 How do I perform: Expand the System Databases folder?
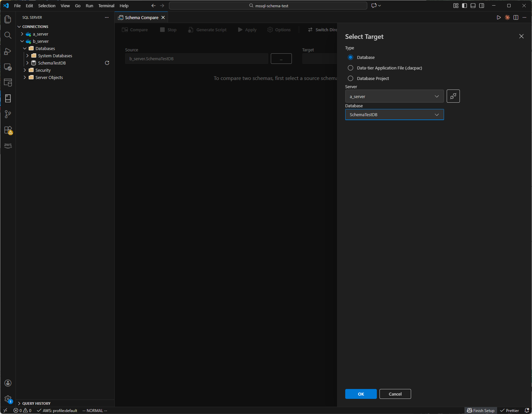(x=27, y=56)
